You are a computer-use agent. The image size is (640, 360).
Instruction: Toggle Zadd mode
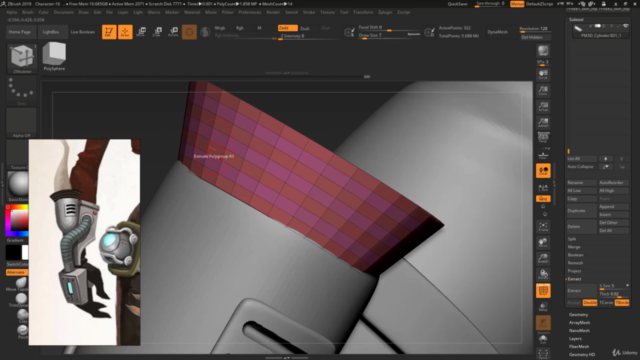click(x=287, y=28)
